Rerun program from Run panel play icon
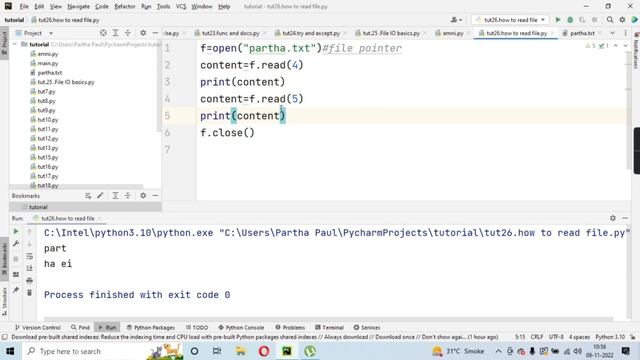This screenshot has height=360, width=640. point(16,231)
